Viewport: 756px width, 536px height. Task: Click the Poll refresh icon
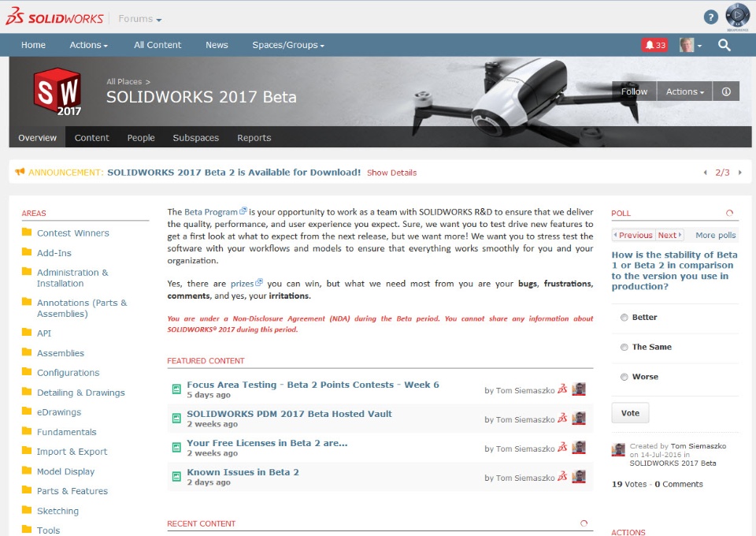[729, 213]
